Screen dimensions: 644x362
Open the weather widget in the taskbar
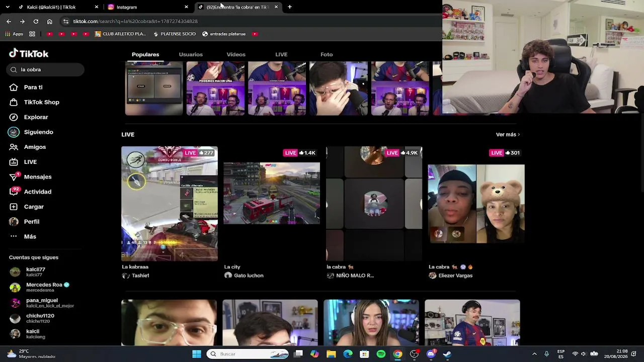click(x=31, y=354)
